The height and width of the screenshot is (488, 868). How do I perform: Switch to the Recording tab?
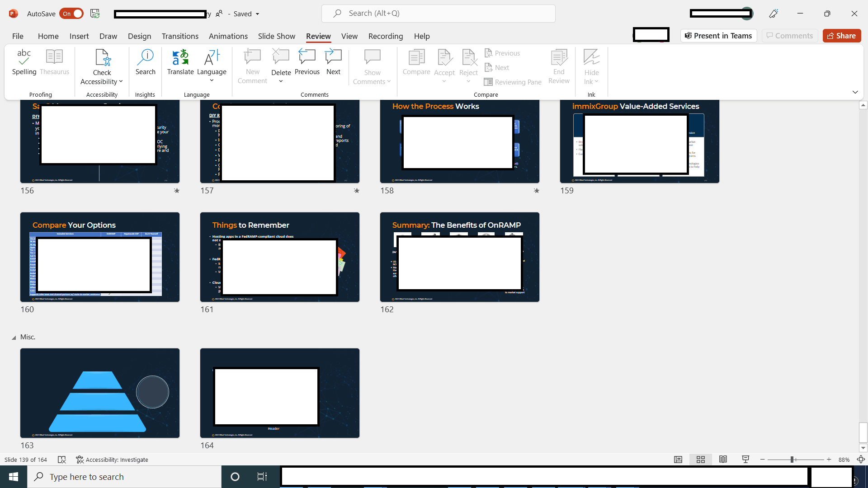(385, 36)
